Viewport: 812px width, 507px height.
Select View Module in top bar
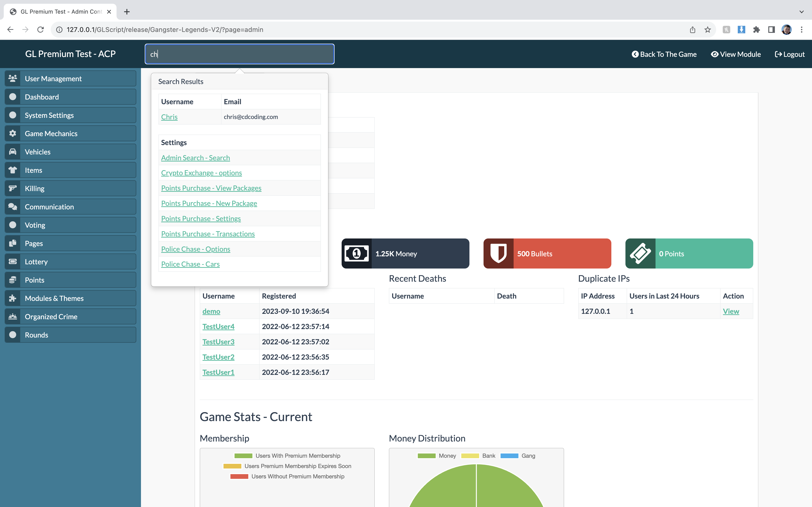coord(736,54)
